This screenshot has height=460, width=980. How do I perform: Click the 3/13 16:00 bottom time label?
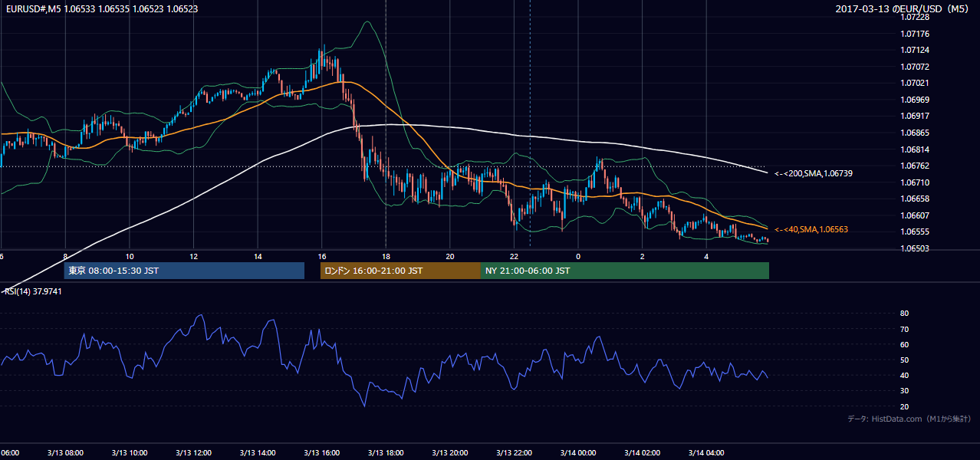321,452
